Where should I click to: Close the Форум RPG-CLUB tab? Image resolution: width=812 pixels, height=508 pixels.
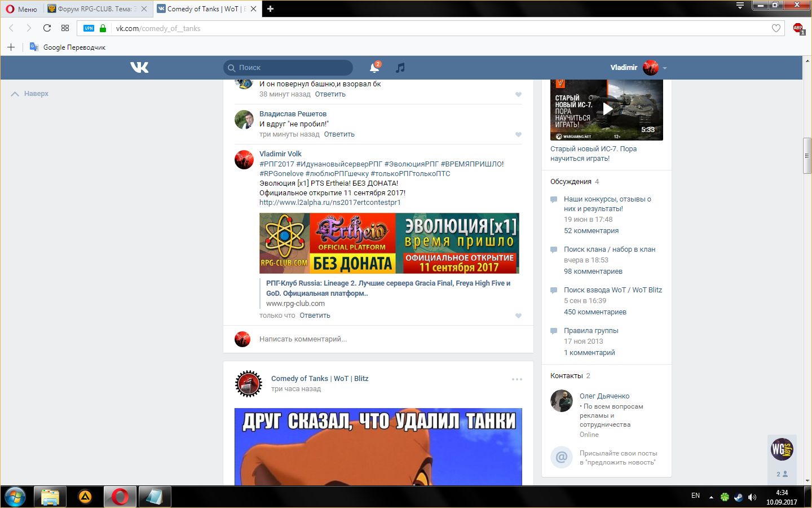point(144,9)
